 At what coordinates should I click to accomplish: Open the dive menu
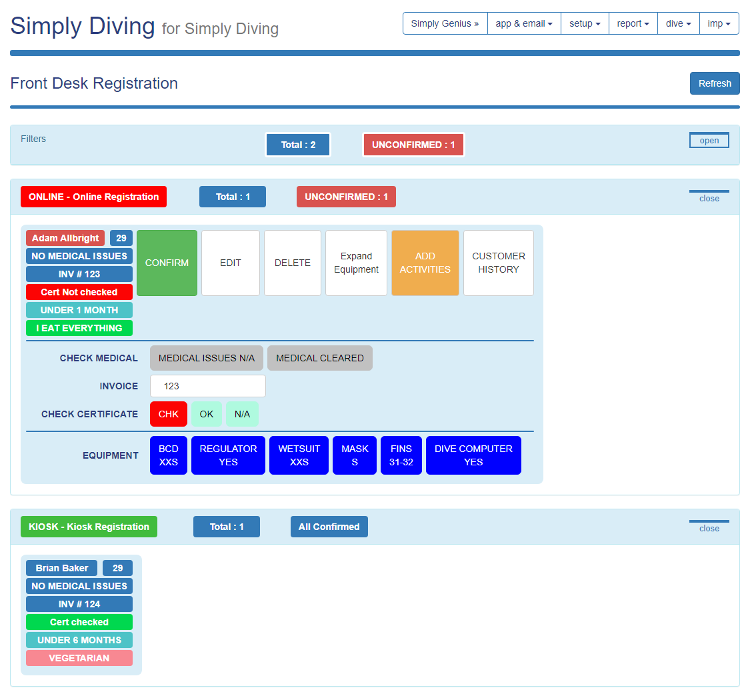[x=678, y=23]
